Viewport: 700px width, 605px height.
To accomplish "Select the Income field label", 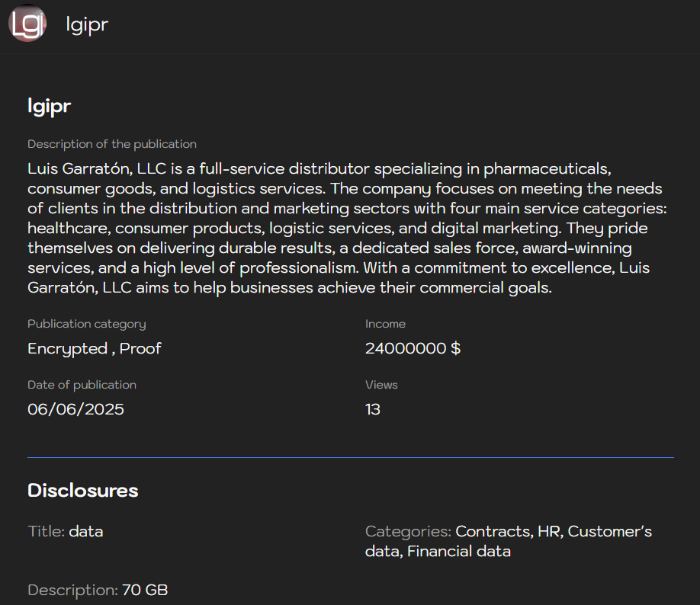I will pyautogui.click(x=385, y=324).
